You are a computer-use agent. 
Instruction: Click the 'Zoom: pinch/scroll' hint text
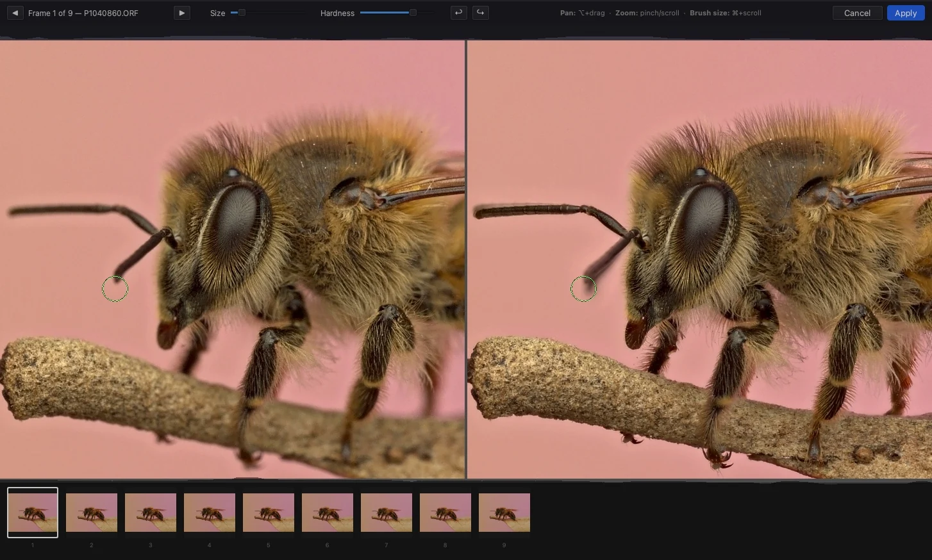pos(647,13)
